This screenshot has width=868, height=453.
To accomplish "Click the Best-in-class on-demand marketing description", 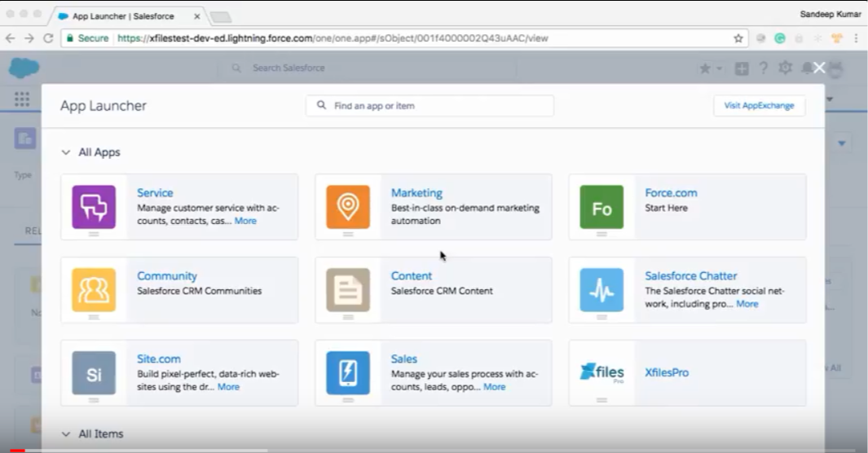I will [x=465, y=214].
